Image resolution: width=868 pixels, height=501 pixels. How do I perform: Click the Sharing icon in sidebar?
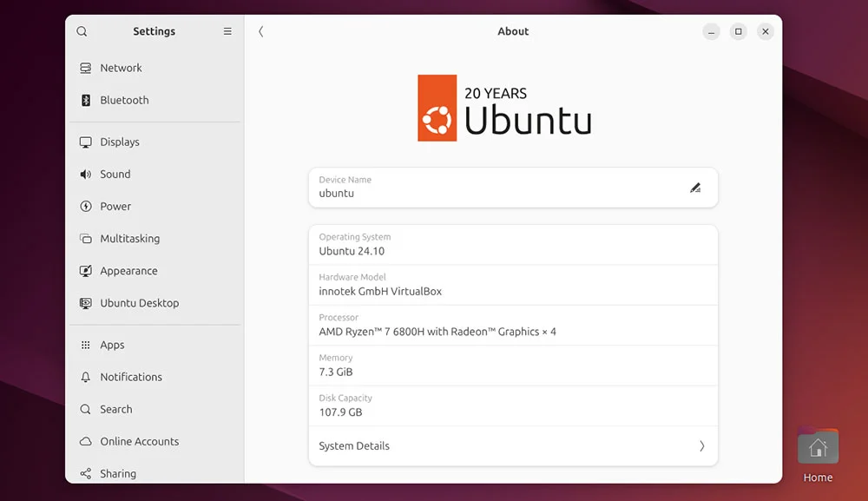(x=86, y=473)
